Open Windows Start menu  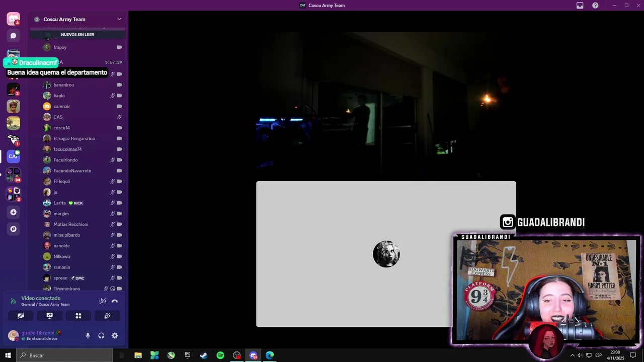(x=8, y=355)
